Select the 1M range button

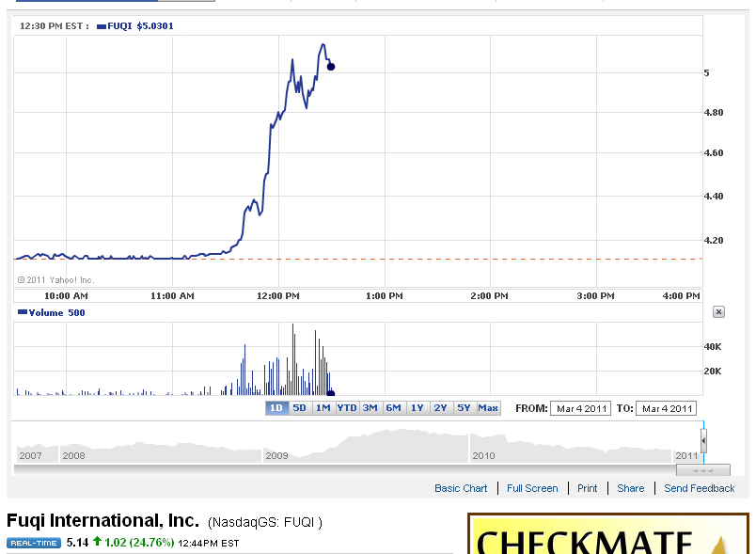pos(323,408)
